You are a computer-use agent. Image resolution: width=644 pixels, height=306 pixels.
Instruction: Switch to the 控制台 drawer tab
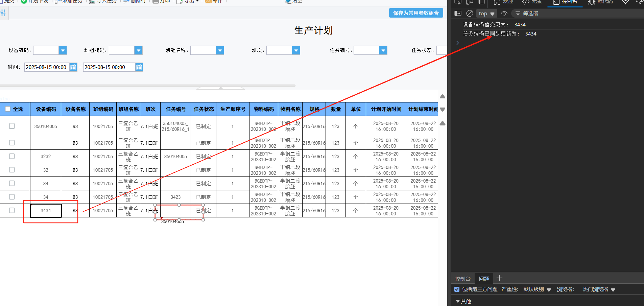[x=462, y=279]
